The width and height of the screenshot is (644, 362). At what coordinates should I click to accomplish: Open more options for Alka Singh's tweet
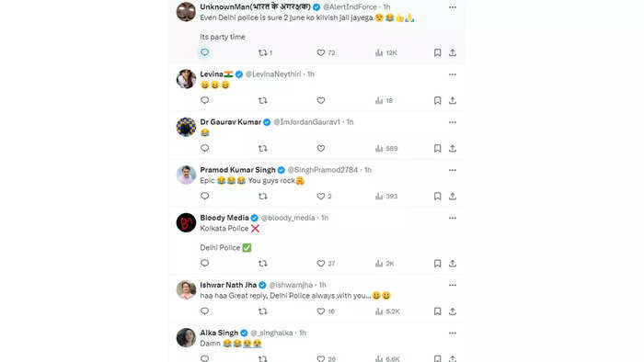coord(453,334)
